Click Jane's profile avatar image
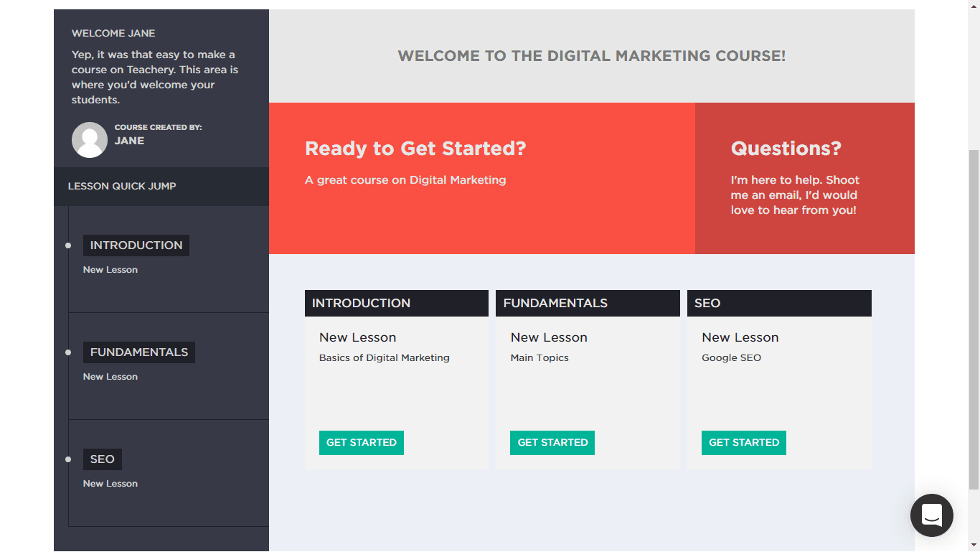 pos(90,140)
